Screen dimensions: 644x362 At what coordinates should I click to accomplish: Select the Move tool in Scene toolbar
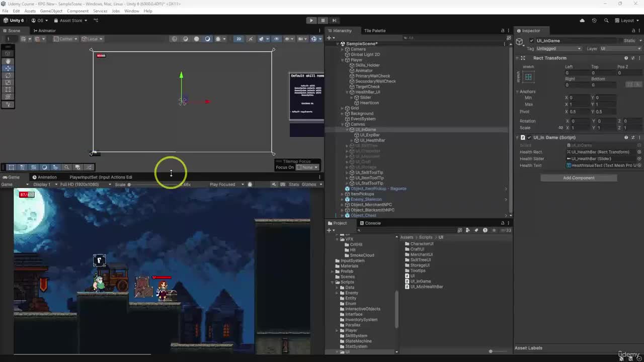8,68
